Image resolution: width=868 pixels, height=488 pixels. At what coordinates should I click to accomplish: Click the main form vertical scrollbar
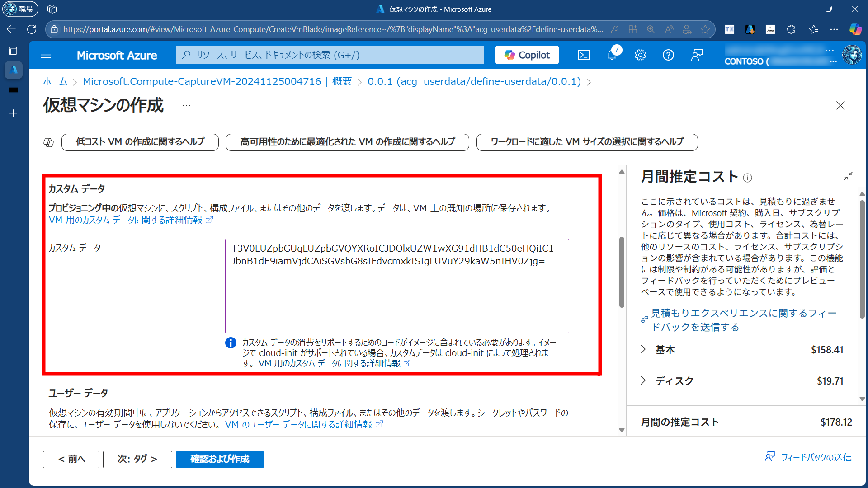622,271
